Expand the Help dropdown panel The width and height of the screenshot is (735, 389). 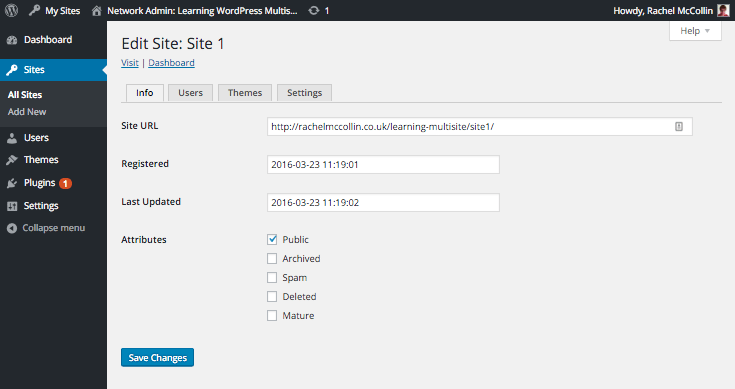point(695,31)
